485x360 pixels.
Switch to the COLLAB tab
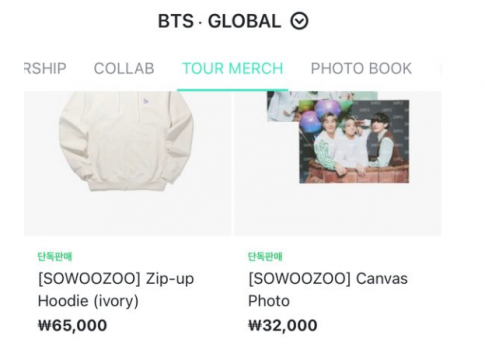pyautogui.click(x=124, y=69)
